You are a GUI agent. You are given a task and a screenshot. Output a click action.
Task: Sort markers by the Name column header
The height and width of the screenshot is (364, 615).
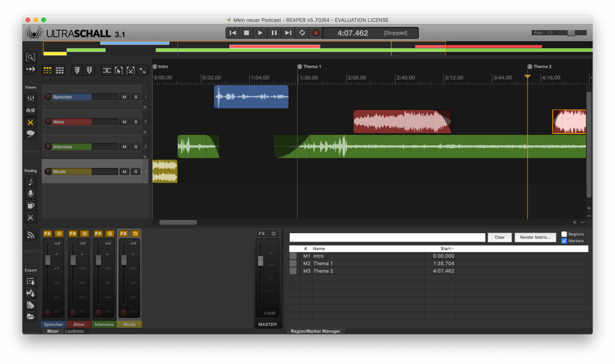tap(368, 248)
